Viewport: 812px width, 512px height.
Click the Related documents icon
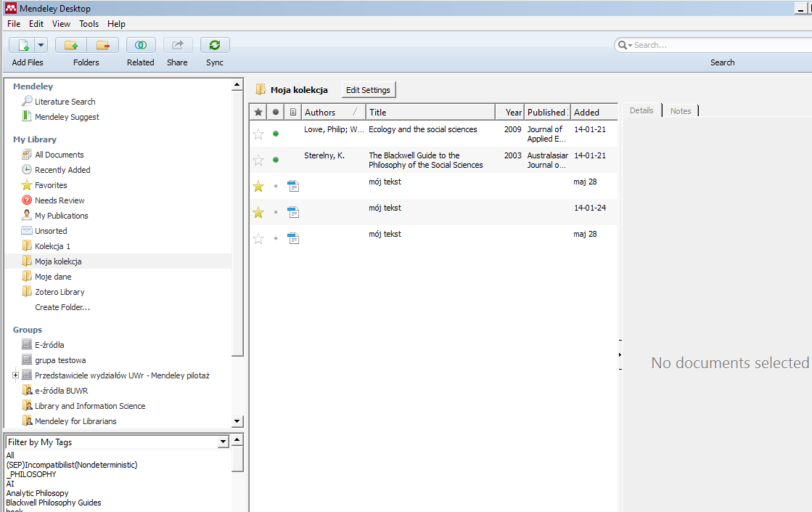point(140,45)
